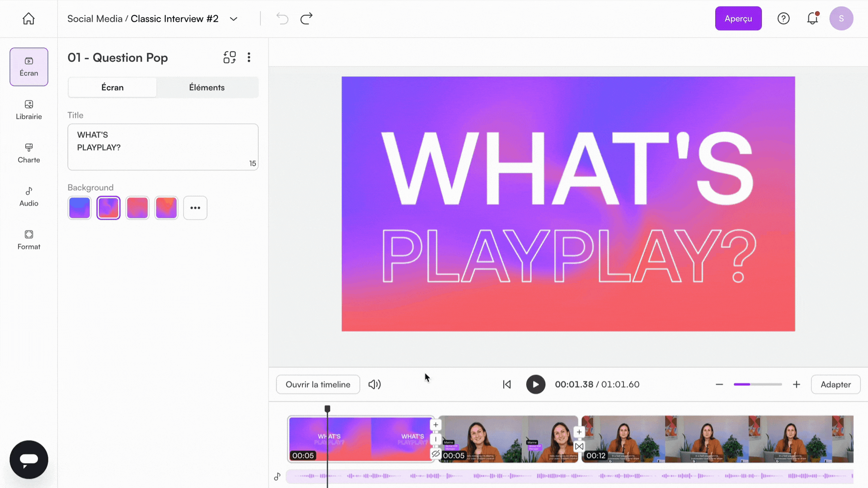Open the Charte sidebar panel
Viewport: 868px width, 488px height.
pos(28,153)
